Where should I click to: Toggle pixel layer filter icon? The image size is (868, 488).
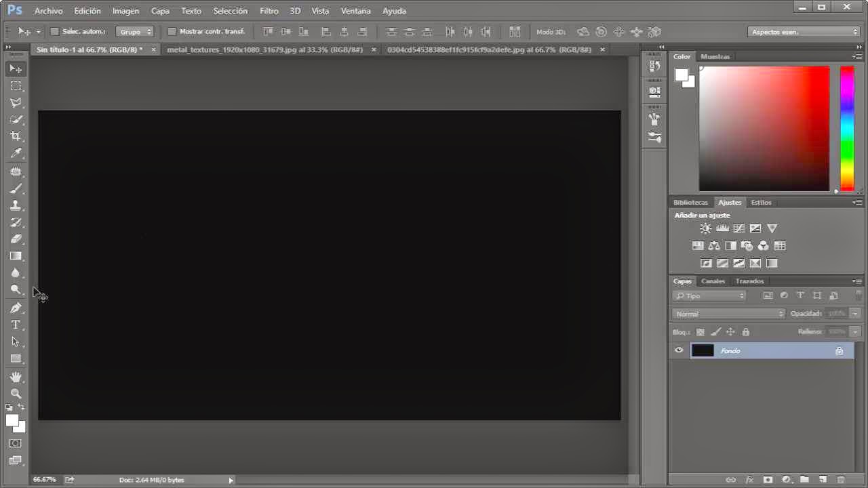(768, 296)
